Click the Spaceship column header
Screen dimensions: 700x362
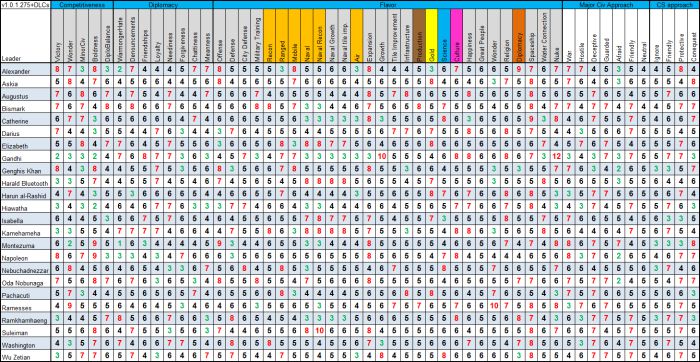[531, 36]
